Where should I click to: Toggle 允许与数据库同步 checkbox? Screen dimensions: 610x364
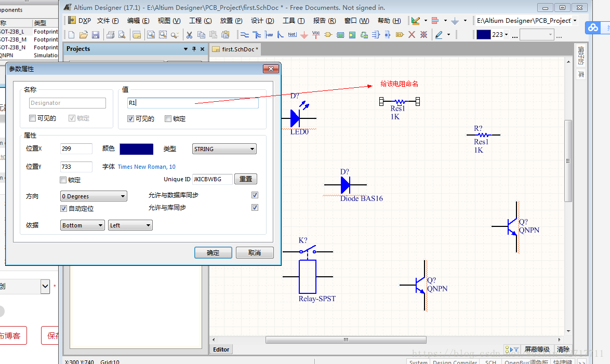(255, 195)
